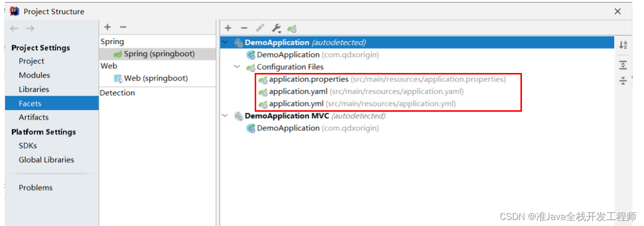Add new Spring context with plus button

tap(228, 29)
